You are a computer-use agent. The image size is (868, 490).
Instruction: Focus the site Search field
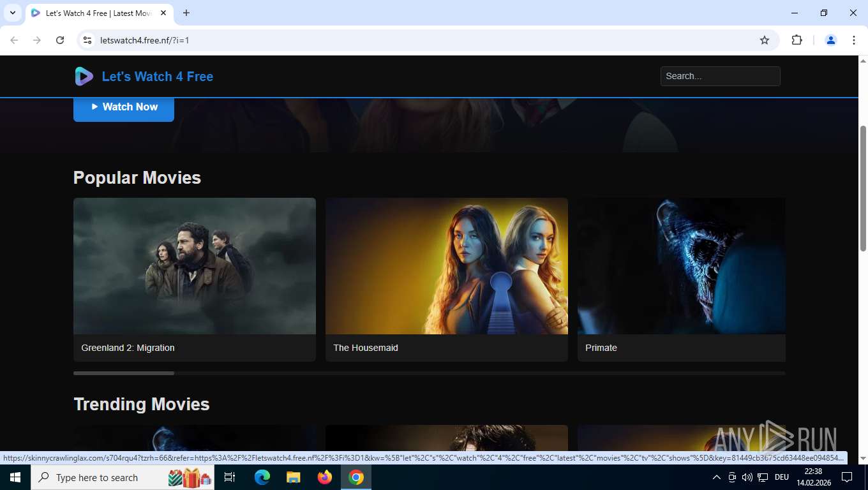(720, 76)
